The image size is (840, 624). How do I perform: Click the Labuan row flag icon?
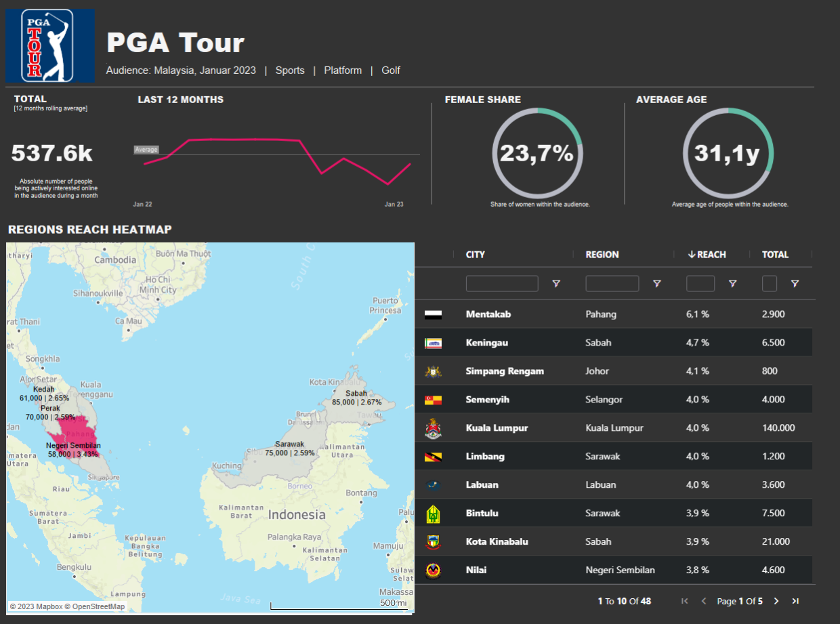pyautogui.click(x=434, y=485)
